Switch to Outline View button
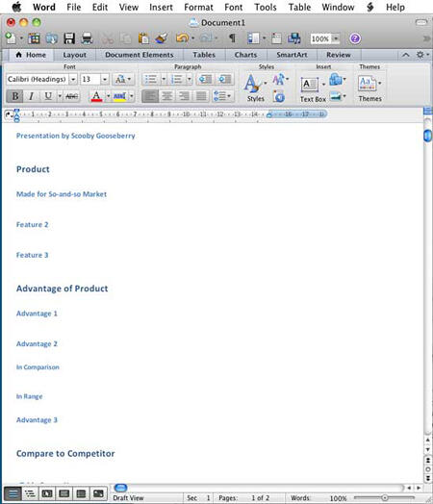Image resolution: width=433 pixels, height=504 pixels. [x=30, y=493]
